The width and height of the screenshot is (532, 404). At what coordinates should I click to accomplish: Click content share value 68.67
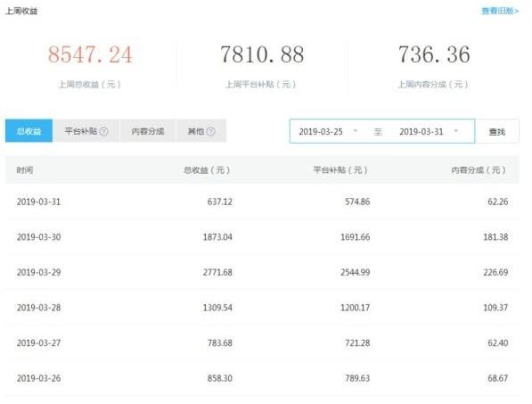tap(498, 378)
